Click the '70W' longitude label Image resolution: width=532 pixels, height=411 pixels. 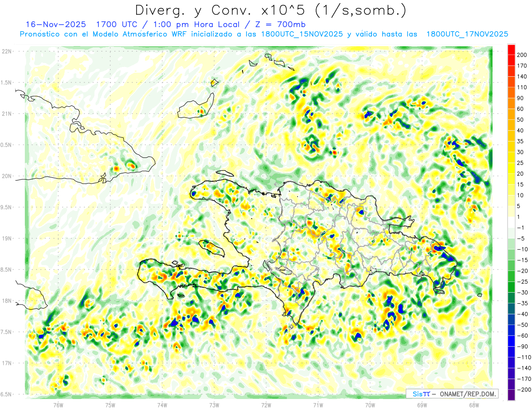370,405
